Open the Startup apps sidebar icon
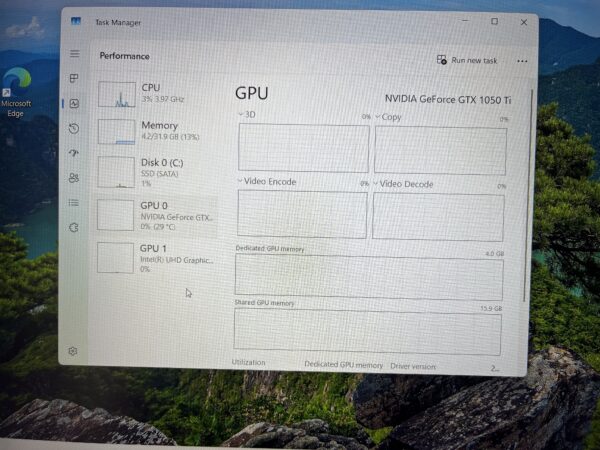 (73, 153)
